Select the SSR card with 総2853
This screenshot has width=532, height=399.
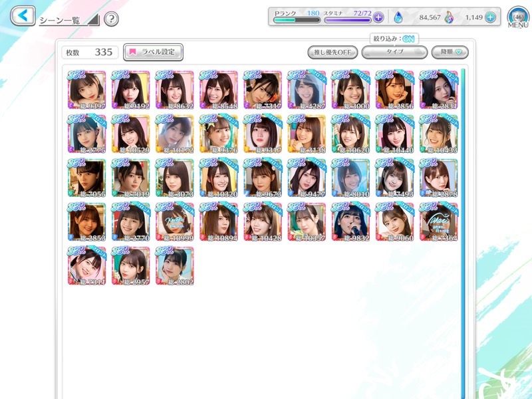pyautogui.click(x=86, y=222)
